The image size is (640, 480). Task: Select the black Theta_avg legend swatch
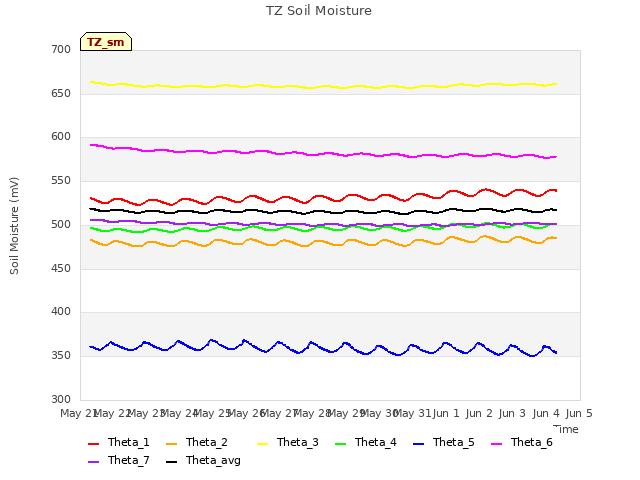(171, 462)
